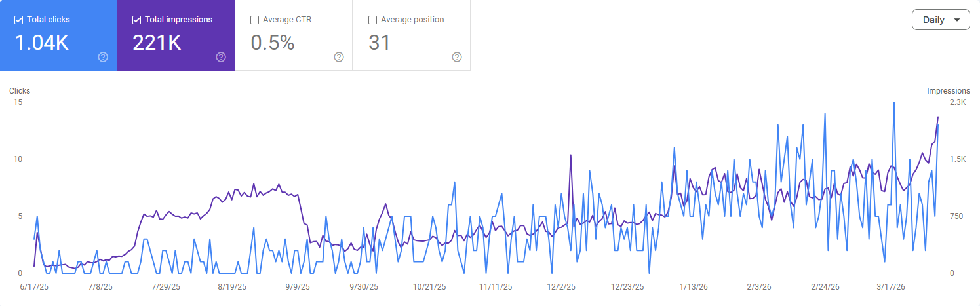Click the 9/9/25 date label
This screenshot has height=306, width=980.
click(298, 287)
